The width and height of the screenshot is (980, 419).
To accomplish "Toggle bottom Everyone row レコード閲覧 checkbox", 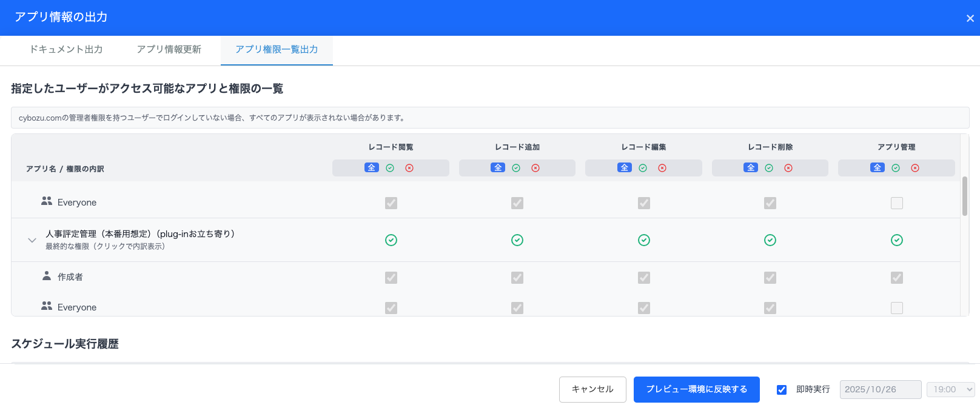I will point(391,308).
